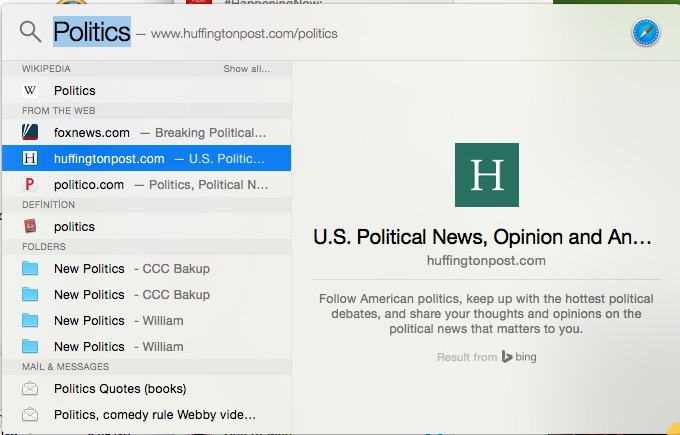Open Politics Quotes (books) mail message

point(147,389)
